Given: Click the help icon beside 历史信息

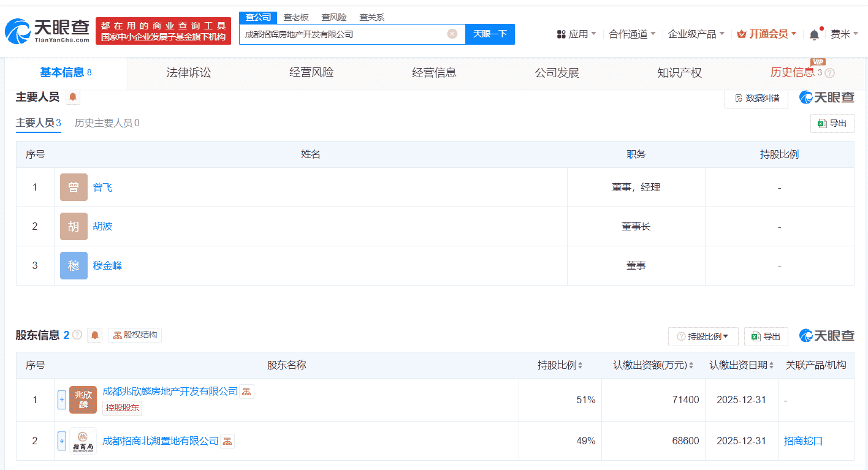Looking at the screenshot, I should 829,73.
